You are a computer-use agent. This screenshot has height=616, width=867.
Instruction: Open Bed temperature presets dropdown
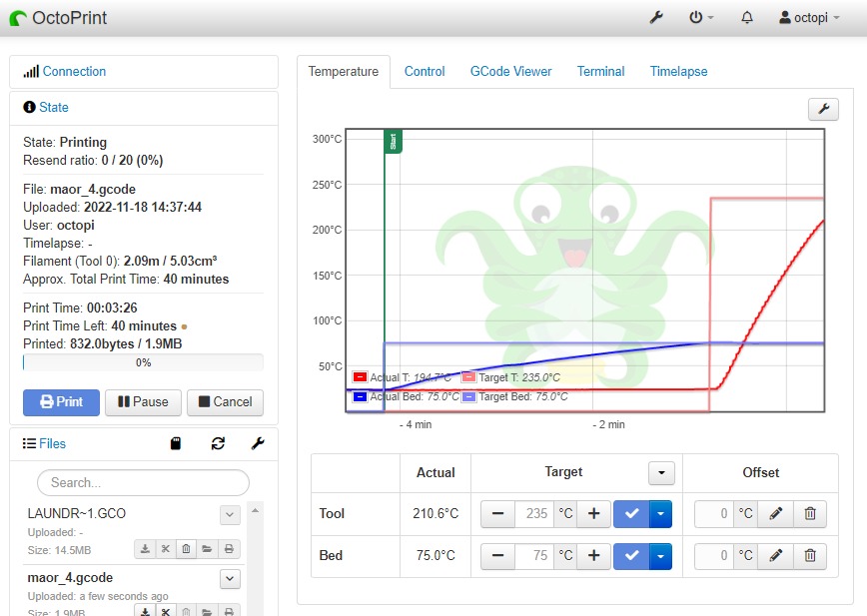(661, 556)
